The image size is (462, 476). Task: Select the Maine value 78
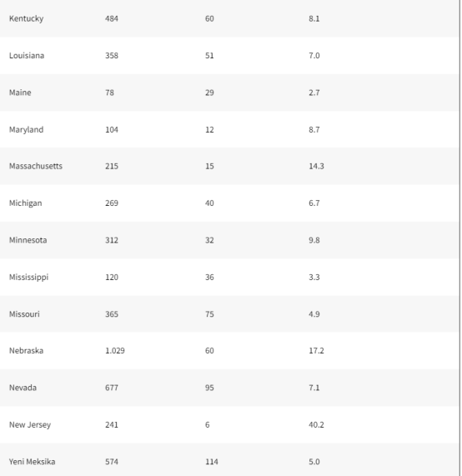pos(109,93)
